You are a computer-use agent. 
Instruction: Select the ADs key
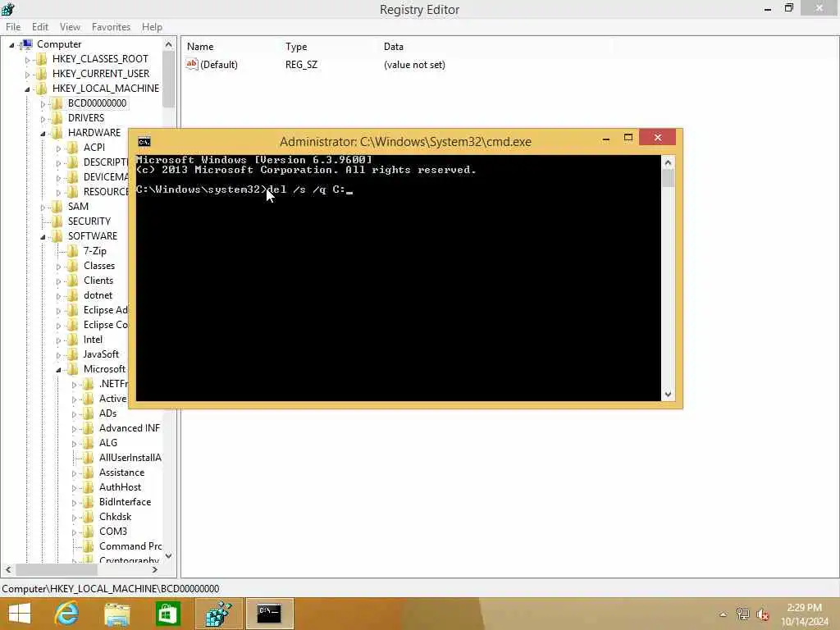[107, 413]
